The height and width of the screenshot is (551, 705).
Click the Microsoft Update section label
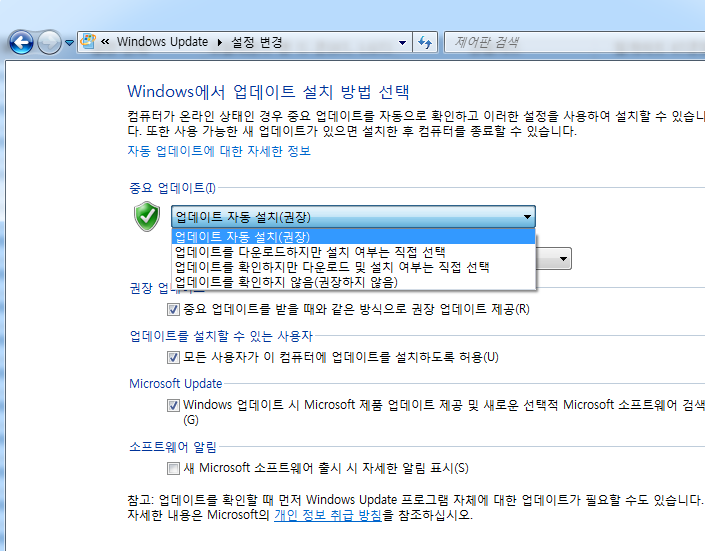pos(175,384)
